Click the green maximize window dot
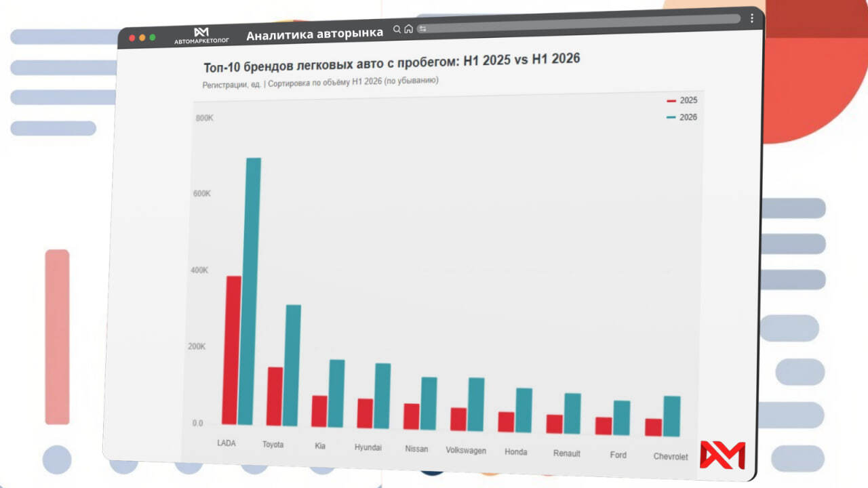Image resolution: width=868 pixels, height=488 pixels. point(153,37)
